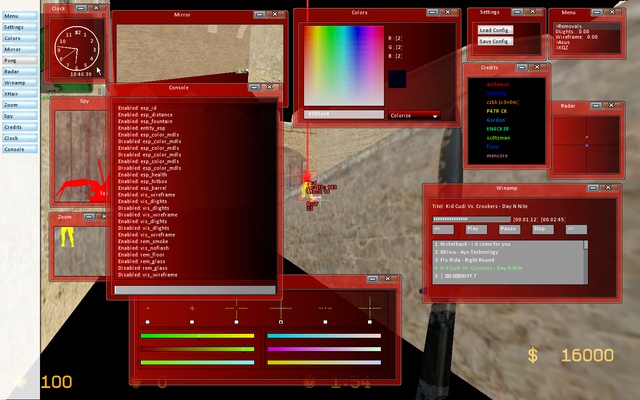The height and width of the screenshot is (400, 640).
Task: Click the Winamp playlist scrollbar
Action: tap(586, 262)
